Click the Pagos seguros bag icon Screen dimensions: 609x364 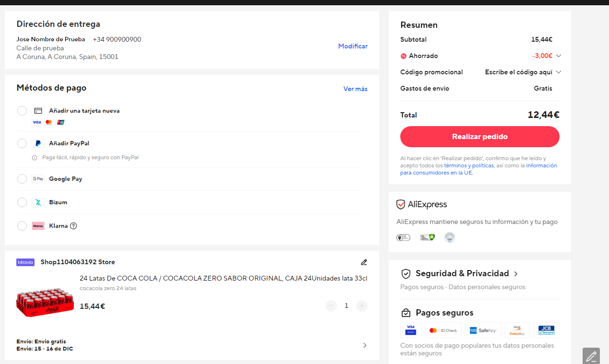point(406,313)
